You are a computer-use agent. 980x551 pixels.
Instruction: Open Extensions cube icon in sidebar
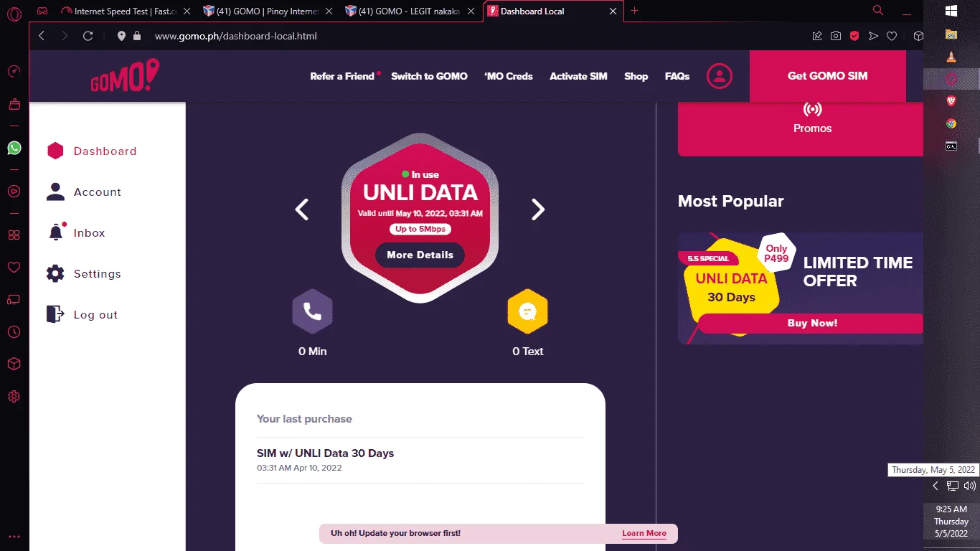[14, 364]
